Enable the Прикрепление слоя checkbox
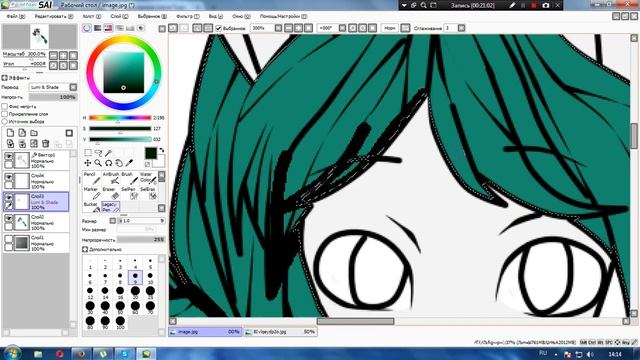Image resolution: width=640 pixels, height=360 pixels. click(5, 114)
